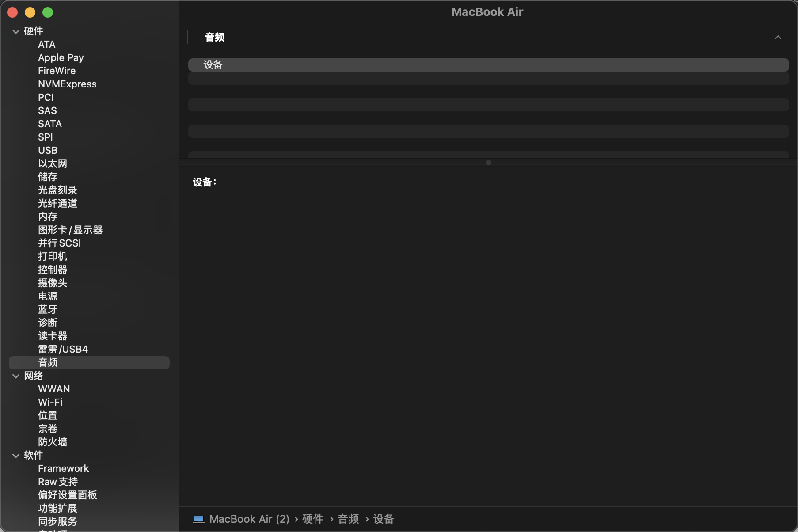Close the System Information window
Image resolution: width=798 pixels, height=532 pixels.
pyautogui.click(x=12, y=12)
